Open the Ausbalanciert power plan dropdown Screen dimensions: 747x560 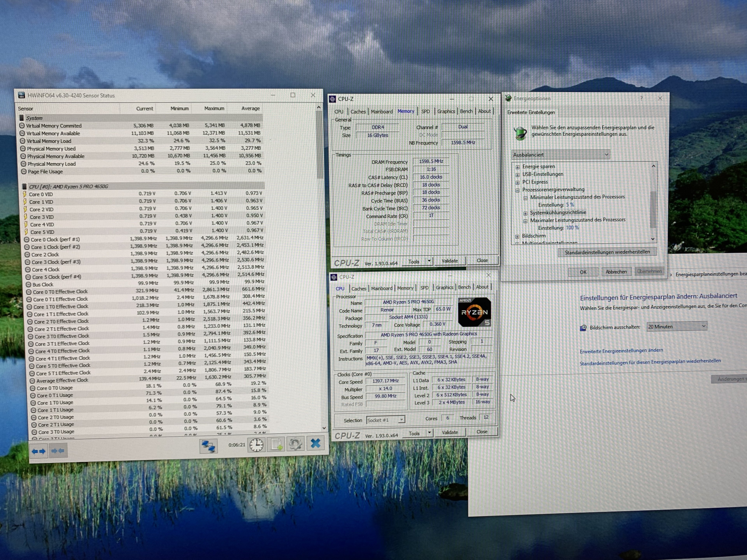click(x=561, y=155)
